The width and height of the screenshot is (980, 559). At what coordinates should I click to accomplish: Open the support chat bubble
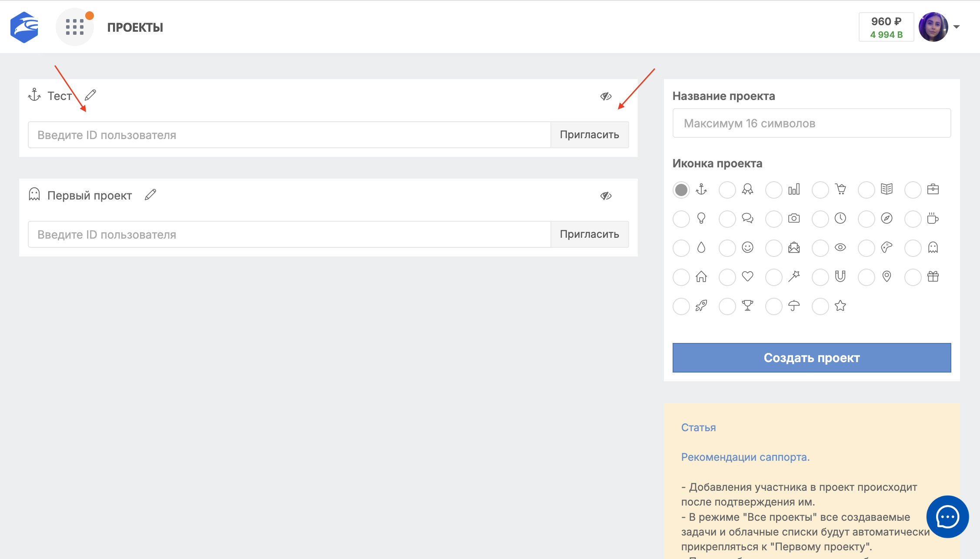(x=947, y=517)
